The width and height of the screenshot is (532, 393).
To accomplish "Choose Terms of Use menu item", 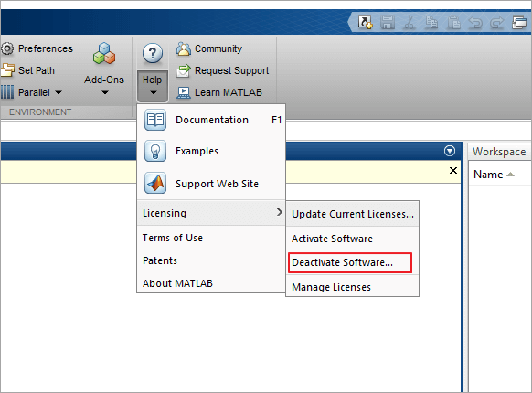I will tap(211, 238).
